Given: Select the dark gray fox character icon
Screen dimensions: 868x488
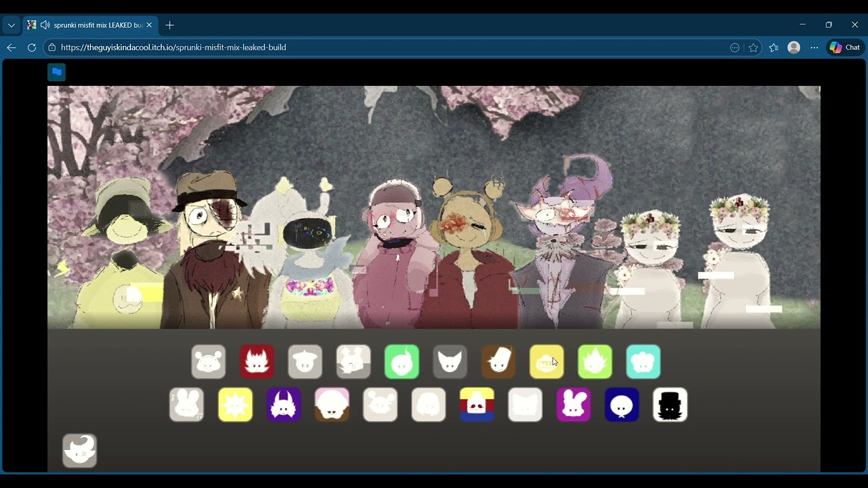Looking at the screenshot, I should point(450,361).
